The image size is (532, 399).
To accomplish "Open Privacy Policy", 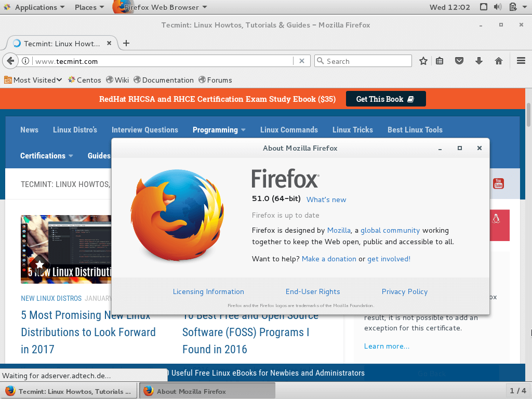I will (404, 292).
